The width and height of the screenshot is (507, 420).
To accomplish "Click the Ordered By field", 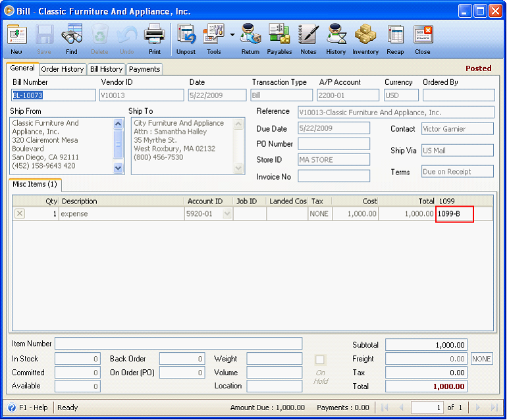I will click(x=459, y=95).
